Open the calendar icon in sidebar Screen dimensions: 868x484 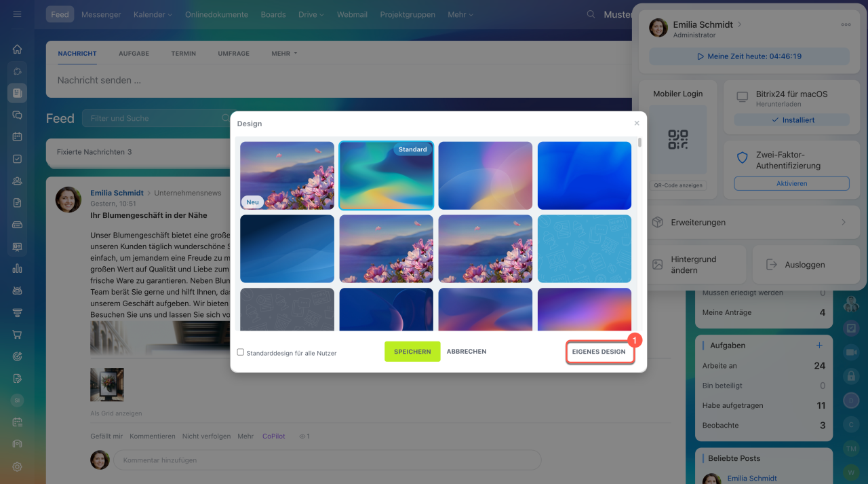[x=17, y=136]
